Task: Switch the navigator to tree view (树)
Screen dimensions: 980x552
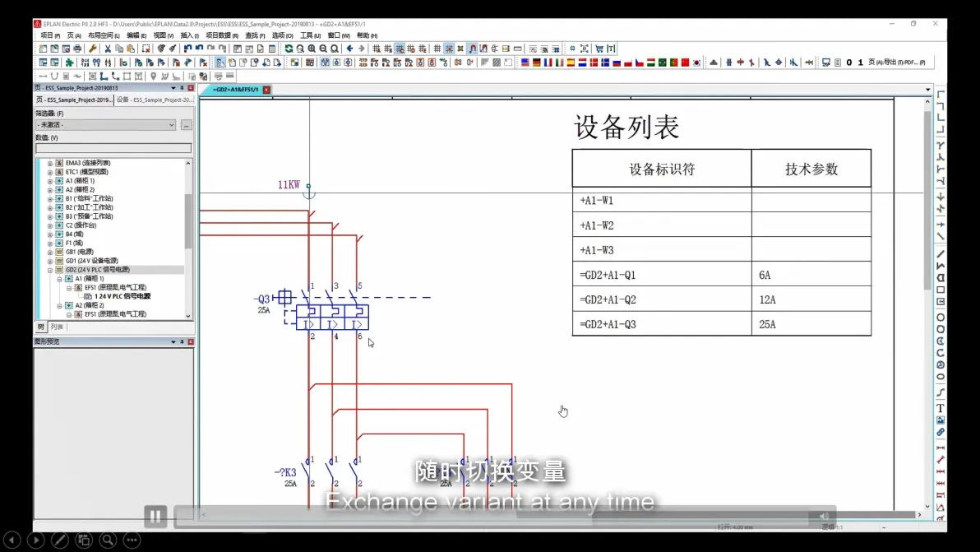Action: pos(41,327)
